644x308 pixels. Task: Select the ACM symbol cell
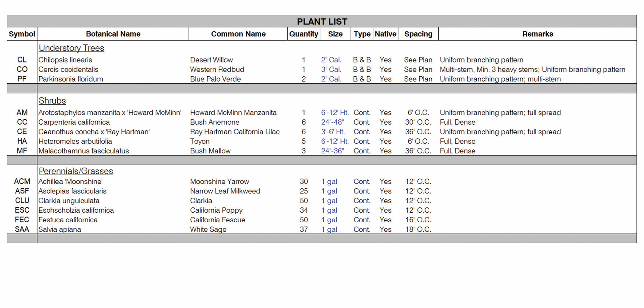point(22,181)
